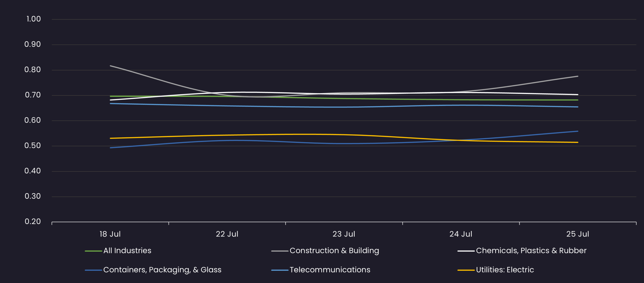Click the Construction & Building legend label
644x283 pixels.
[x=334, y=250]
